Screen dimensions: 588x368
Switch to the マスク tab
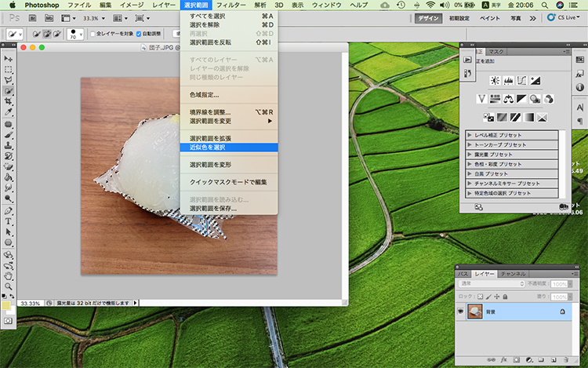(495, 51)
